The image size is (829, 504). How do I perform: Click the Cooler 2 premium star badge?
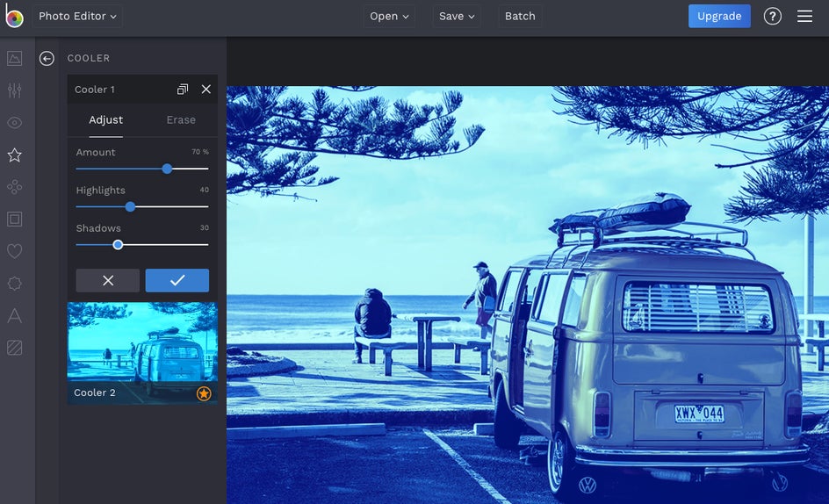[204, 393]
